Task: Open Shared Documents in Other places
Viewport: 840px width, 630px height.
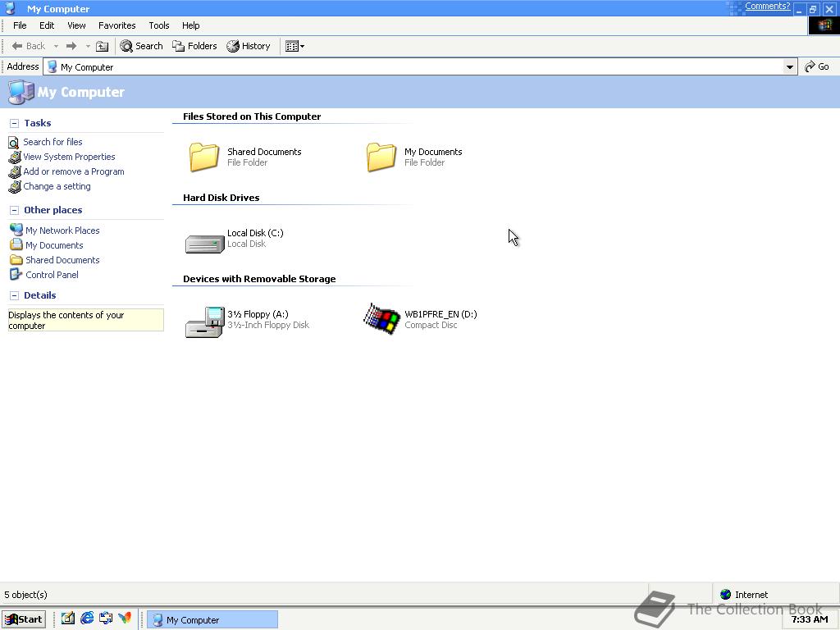Action: click(62, 260)
